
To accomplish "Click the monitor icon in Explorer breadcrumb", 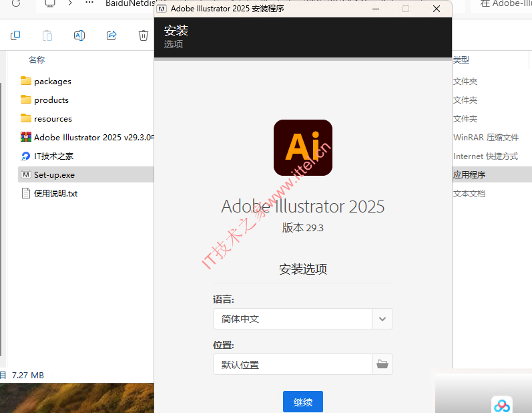I will [x=50, y=3].
